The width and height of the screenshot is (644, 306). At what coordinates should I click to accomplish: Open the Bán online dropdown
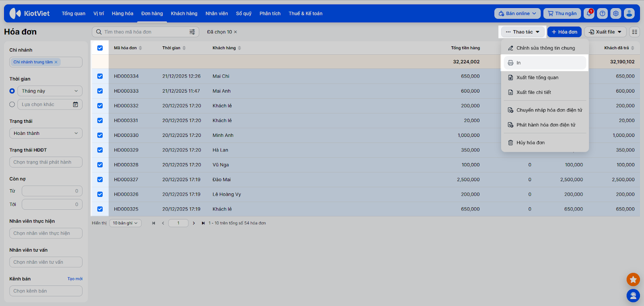click(518, 13)
